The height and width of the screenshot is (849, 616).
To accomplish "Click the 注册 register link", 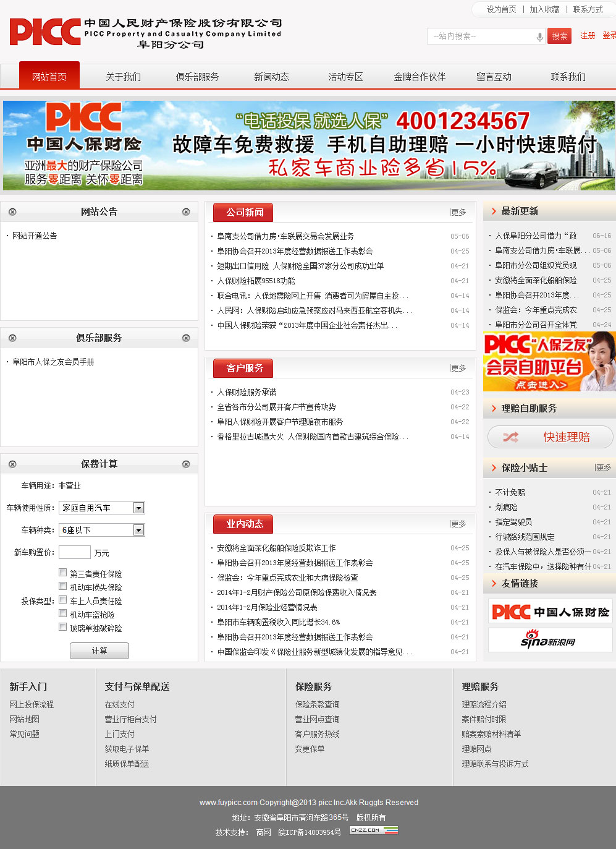I will (x=588, y=36).
